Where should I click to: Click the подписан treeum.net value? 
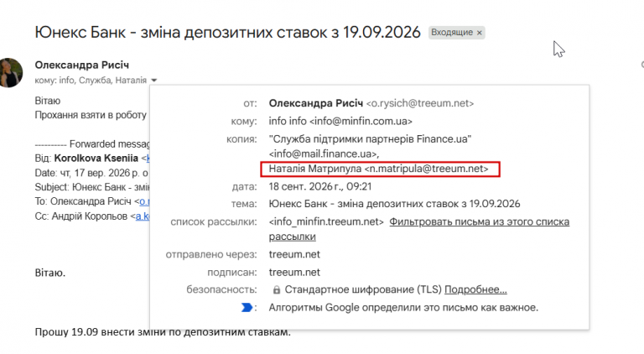coord(294,273)
